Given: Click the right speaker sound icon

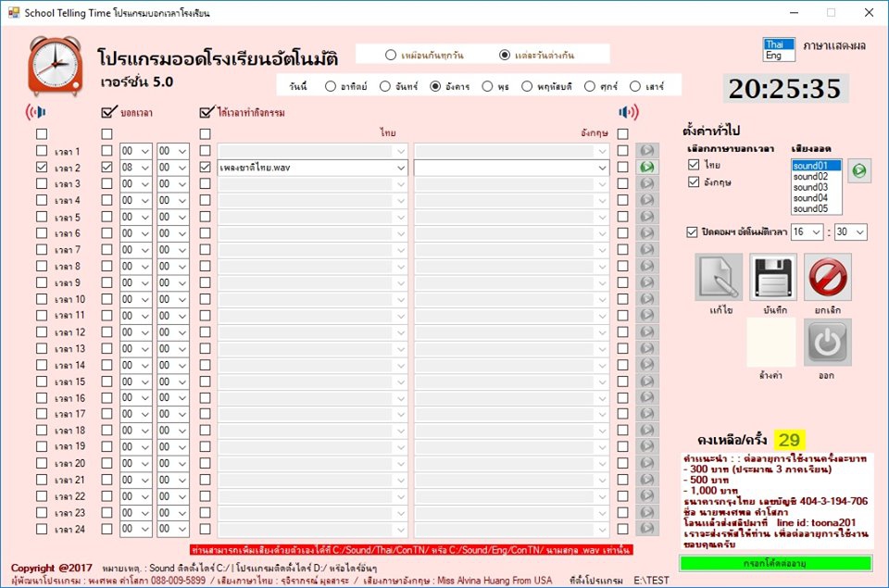Looking at the screenshot, I should [629, 112].
